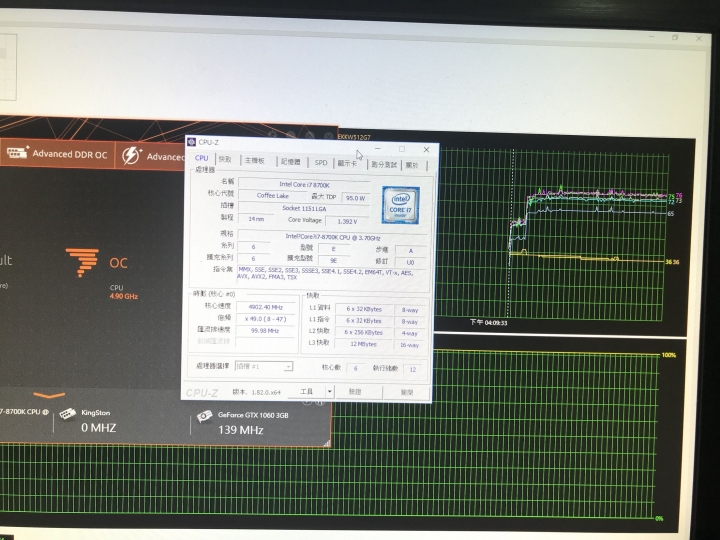Click the CPU specification field '@ 3.70GHz'

coord(333,237)
